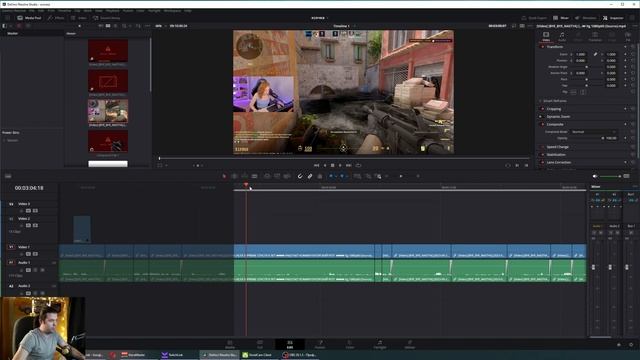Open the Effects panel button
This screenshot has width=640, height=360.
click(56, 18)
